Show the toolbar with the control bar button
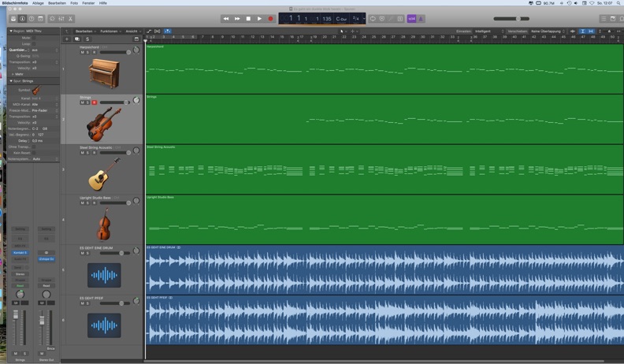 (x=41, y=19)
